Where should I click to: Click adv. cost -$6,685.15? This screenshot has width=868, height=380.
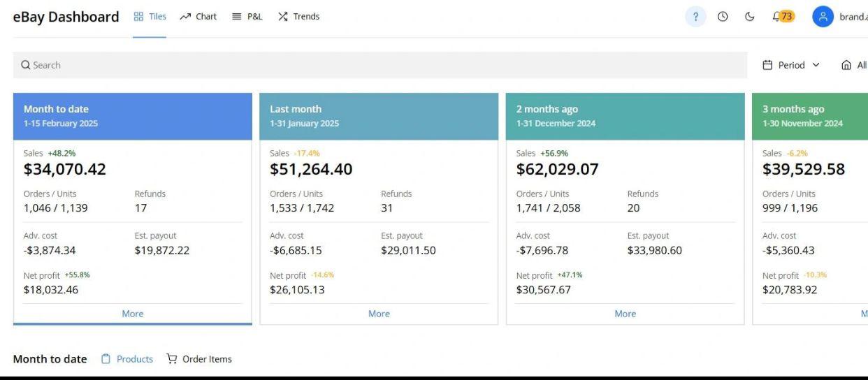296,250
